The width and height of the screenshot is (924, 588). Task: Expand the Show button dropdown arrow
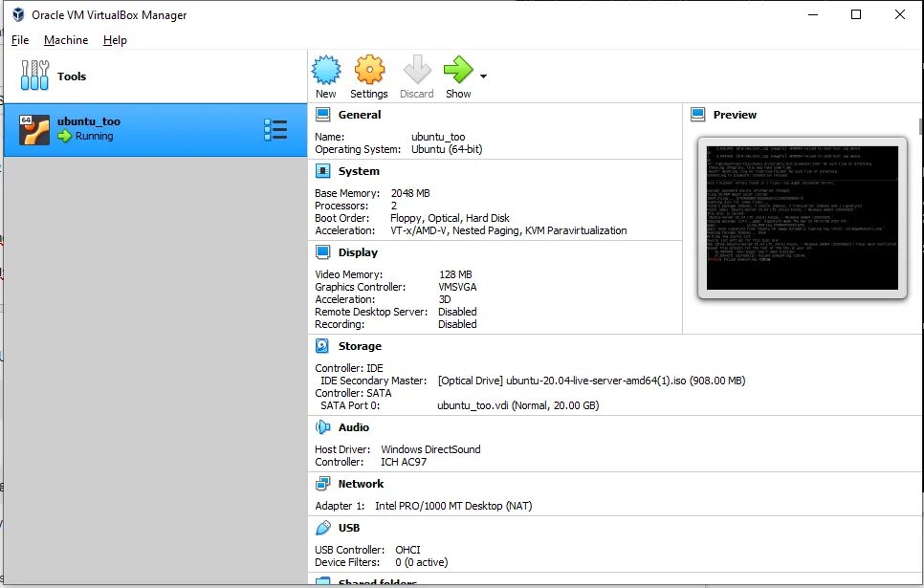point(483,76)
